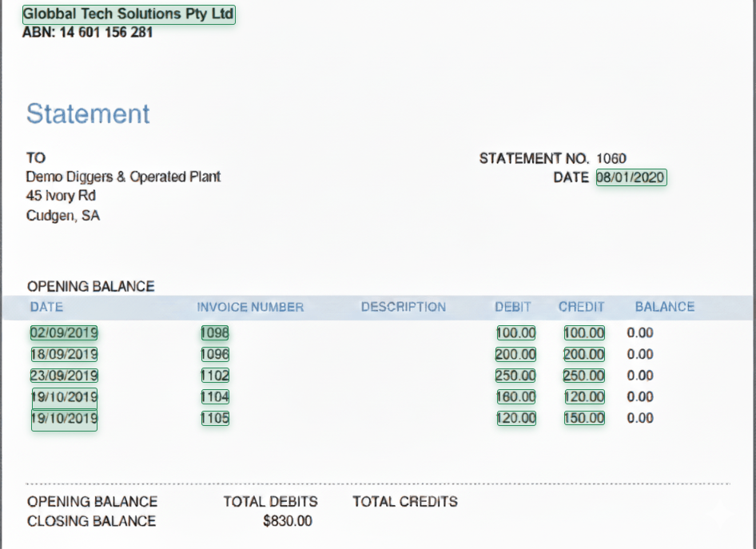Select the debit amount 200.00

pos(515,354)
